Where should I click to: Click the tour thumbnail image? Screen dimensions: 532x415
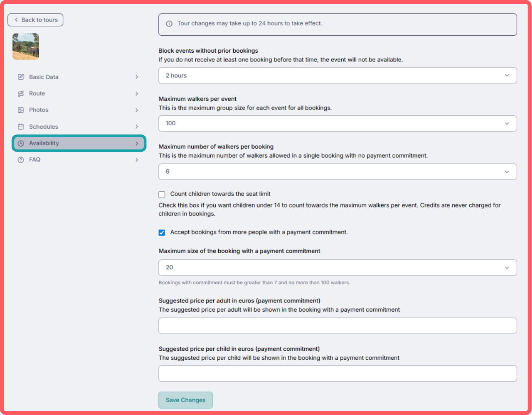coord(26,46)
